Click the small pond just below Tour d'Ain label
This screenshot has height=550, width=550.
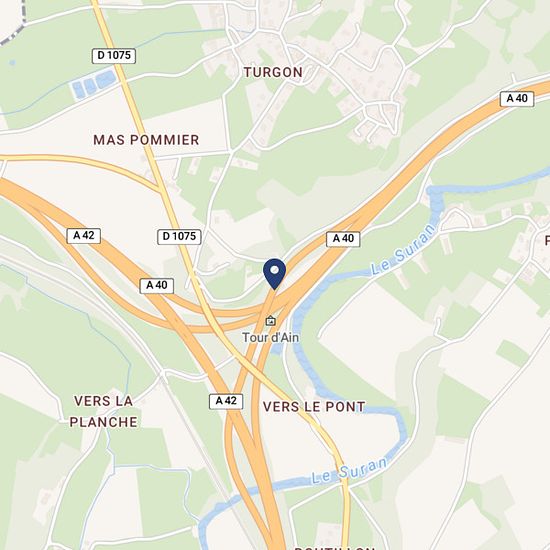click(x=277, y=349)
